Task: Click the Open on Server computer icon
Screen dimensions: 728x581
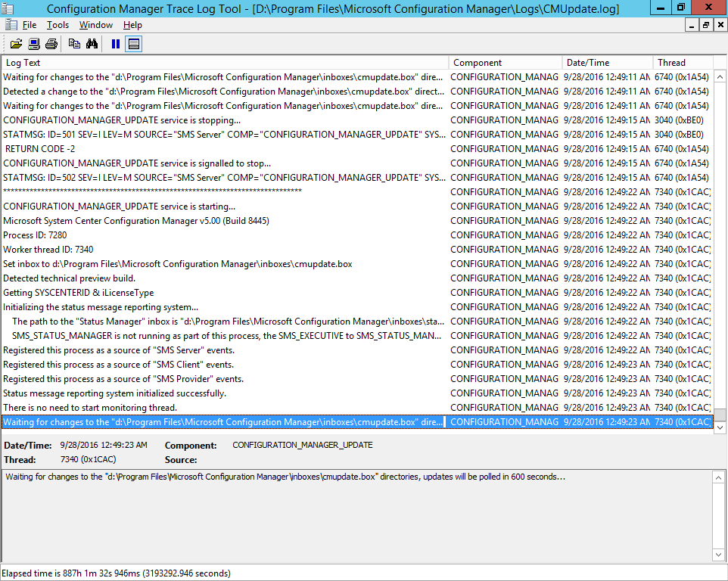Action: click(x=34, y=44)
